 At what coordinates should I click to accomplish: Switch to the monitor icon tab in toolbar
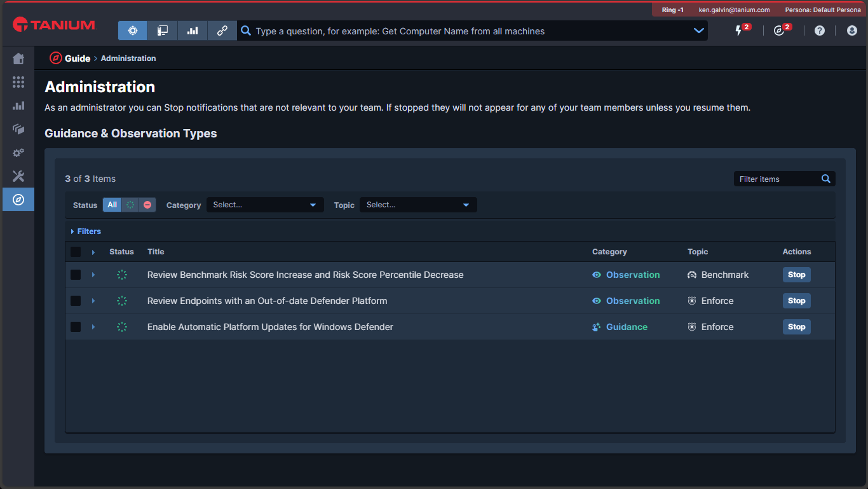pos(163,31)
